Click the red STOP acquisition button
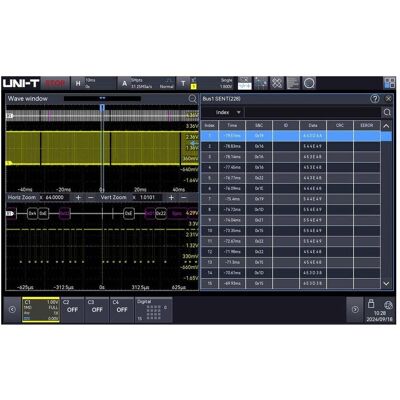 point(55,83)
